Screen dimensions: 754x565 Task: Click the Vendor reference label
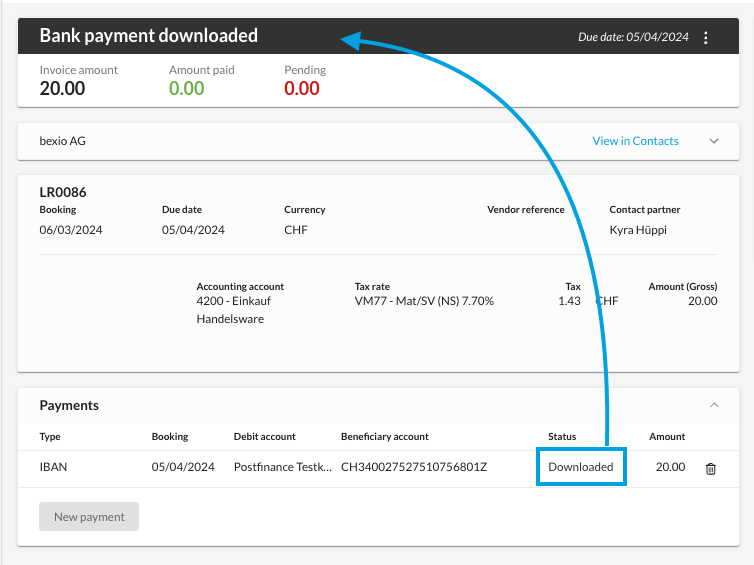tap(526, 210)
